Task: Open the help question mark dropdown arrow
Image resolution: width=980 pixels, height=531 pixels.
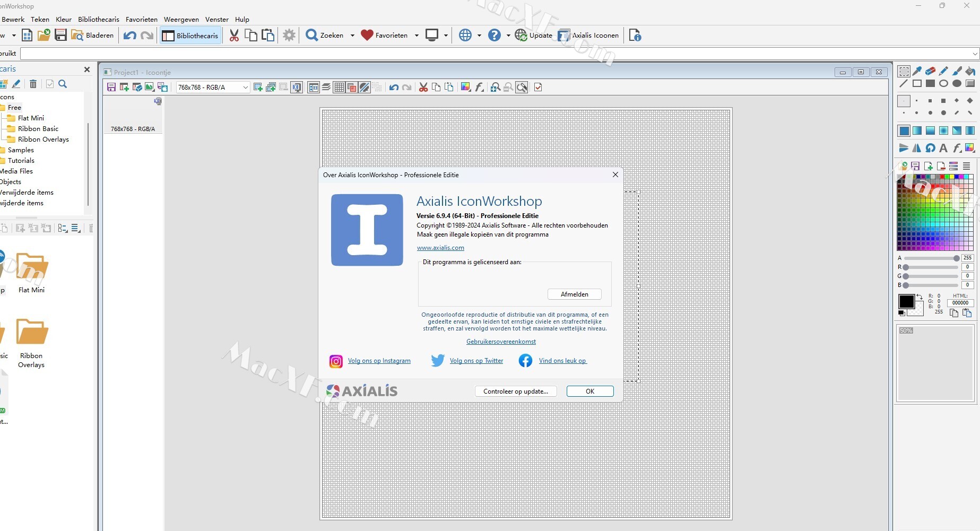Action: pyautogui.click(x=508, y=36)
